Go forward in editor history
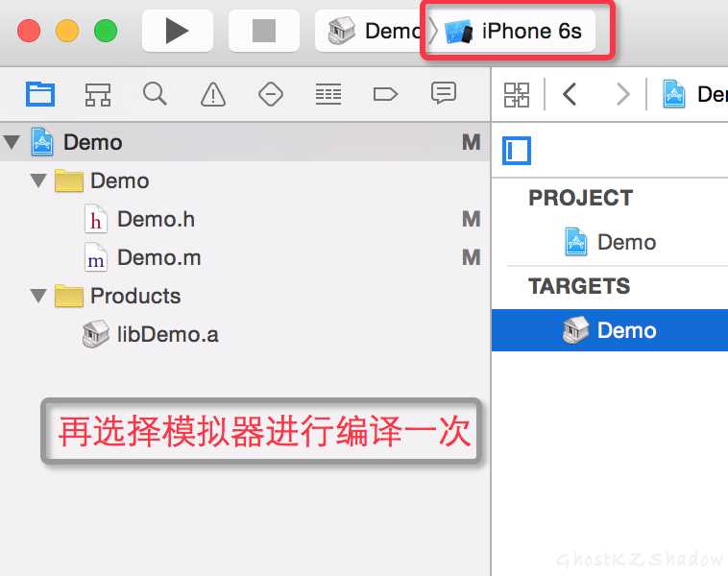 pos(623,94)
